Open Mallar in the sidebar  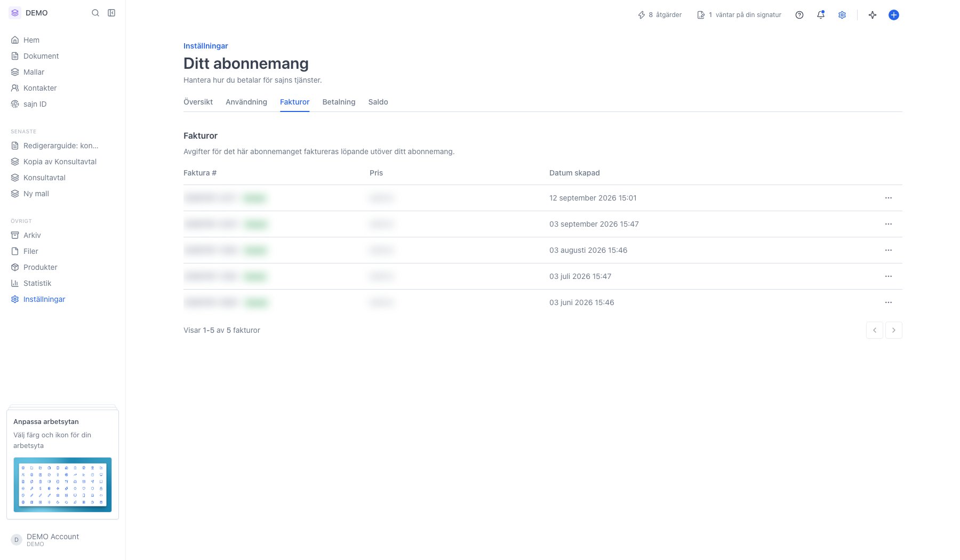(x=62, y=72)
